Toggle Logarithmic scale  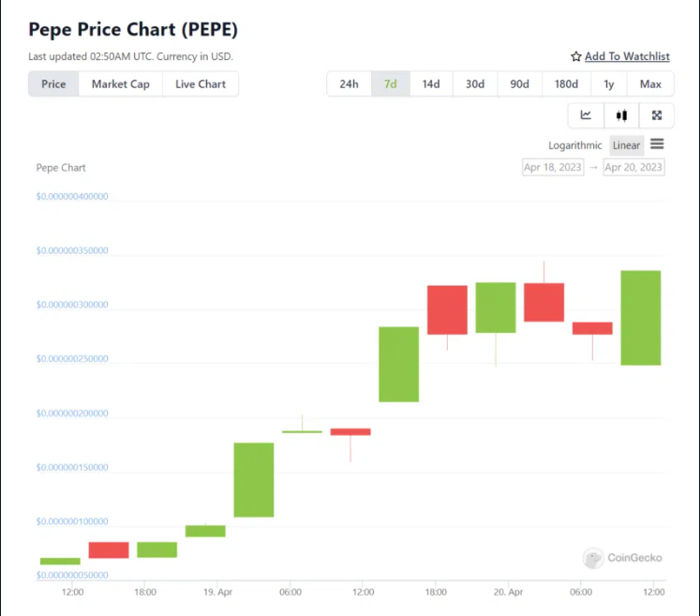coord(575,145)
